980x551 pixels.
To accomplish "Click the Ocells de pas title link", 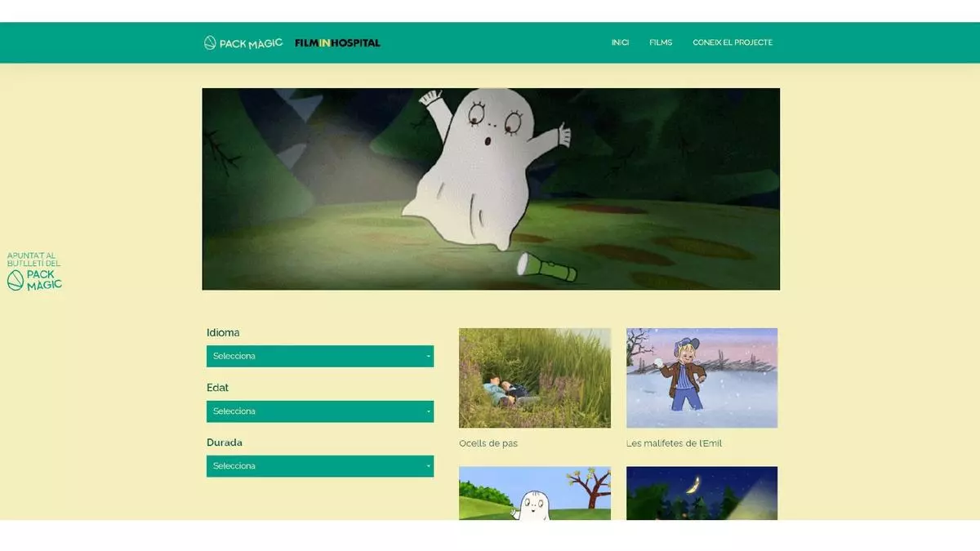I will [488, 443].
